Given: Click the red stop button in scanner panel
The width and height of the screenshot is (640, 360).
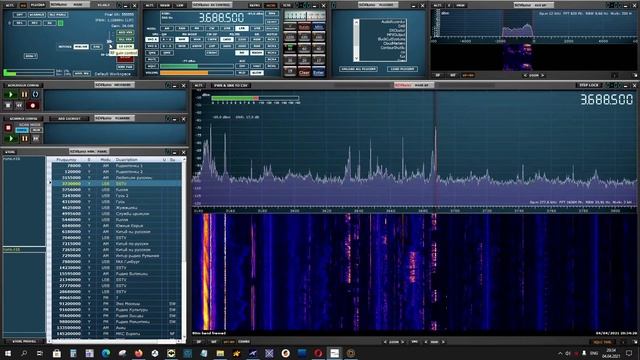Looking at the screenshot, I should tap(8, 128).
